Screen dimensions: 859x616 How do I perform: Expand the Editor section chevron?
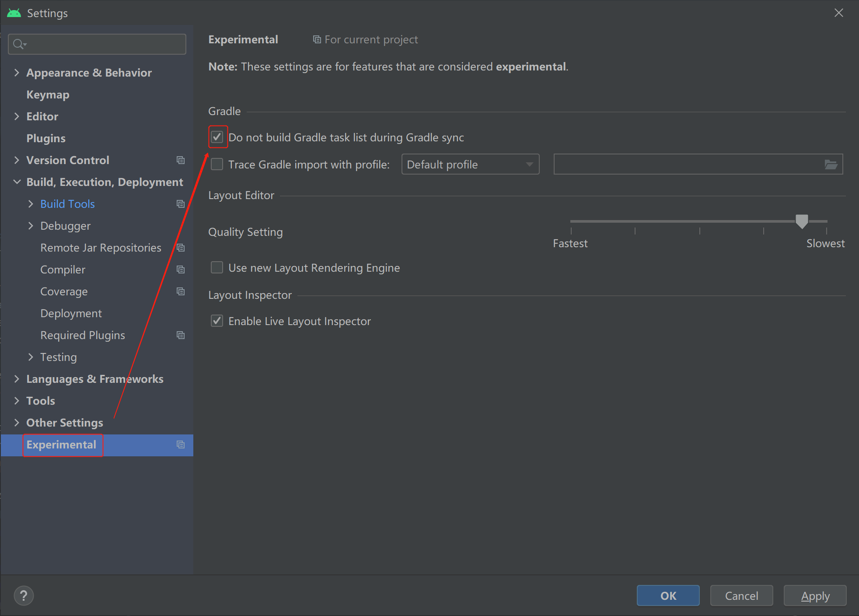coord(17,116)
